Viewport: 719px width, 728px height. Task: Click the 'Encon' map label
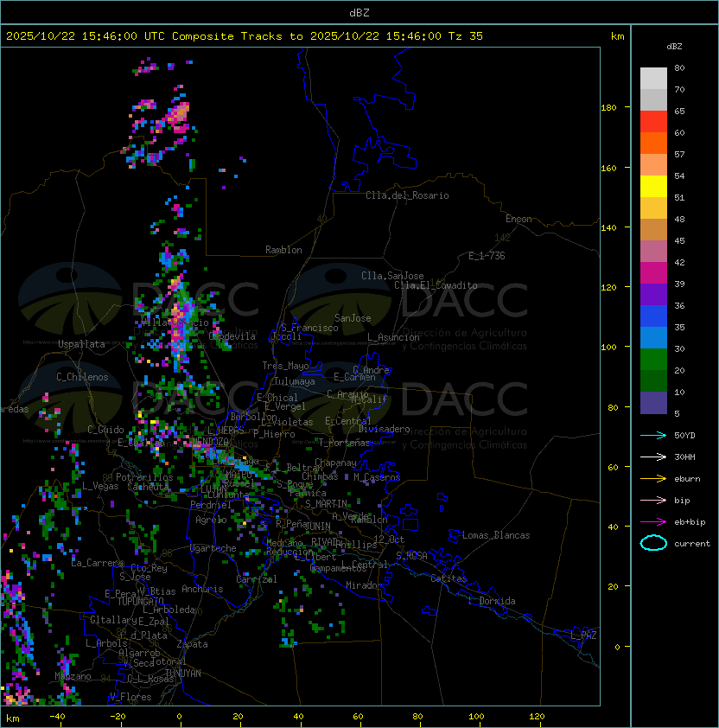tap(519, 219)
